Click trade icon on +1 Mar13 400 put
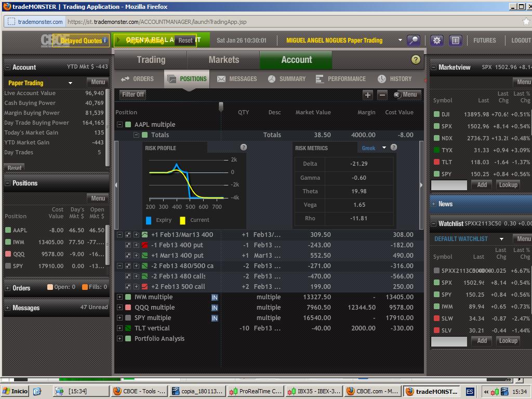Viewport: 532px width, 399px height. coord(128,255)
